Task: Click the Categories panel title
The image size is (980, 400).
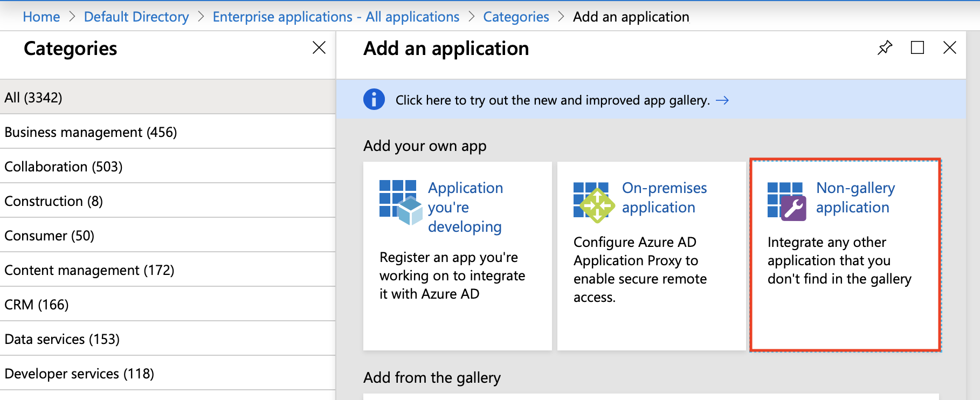Action: click(70, 49)
